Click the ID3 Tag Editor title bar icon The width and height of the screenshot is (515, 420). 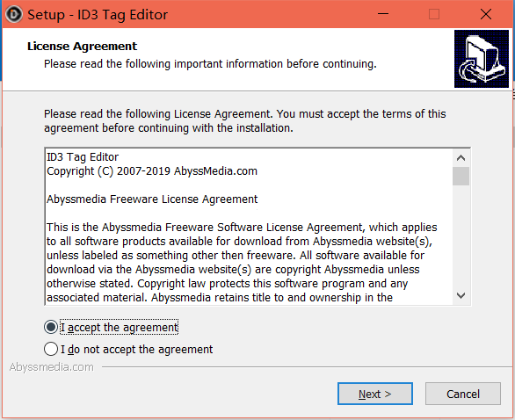pyautogui.click(x=14, y=14)
